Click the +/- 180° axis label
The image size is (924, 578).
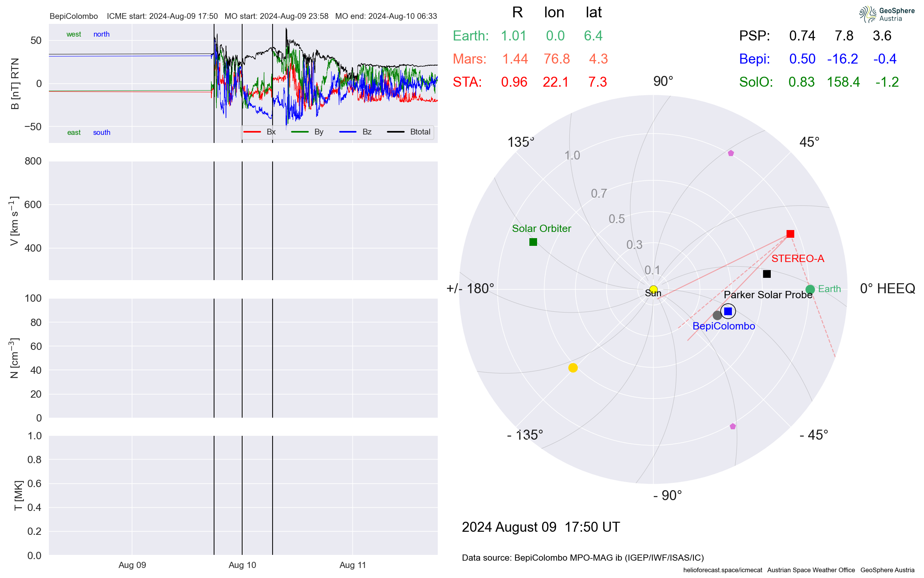pyautogui.click(x=470, y=289)
